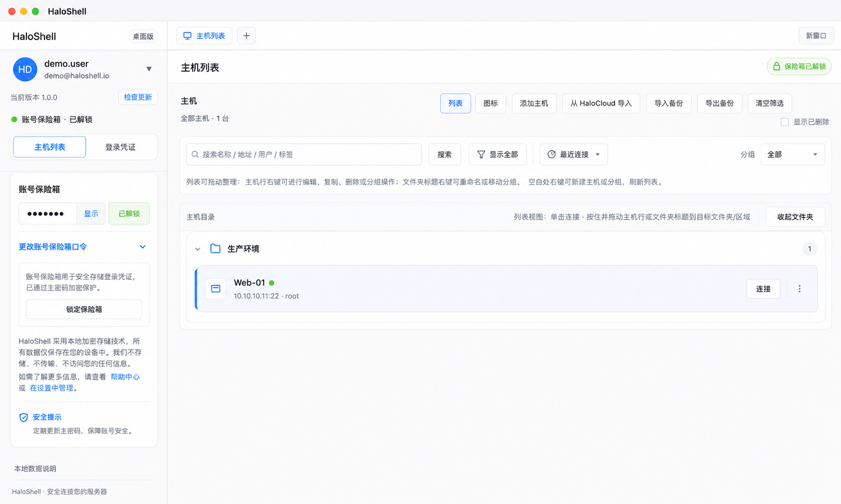This screenshot has height=504, width=841.
Task: Click the monitor icon on 主机列表 tab
Action: pyautogui.click(x=188, y=36)
